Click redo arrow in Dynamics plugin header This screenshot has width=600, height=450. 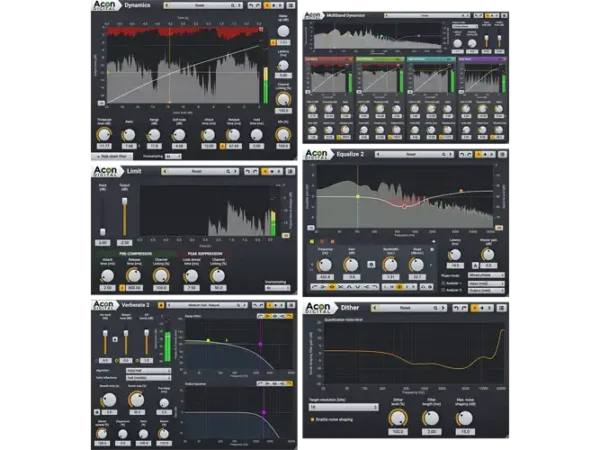[x=256, y=5]
